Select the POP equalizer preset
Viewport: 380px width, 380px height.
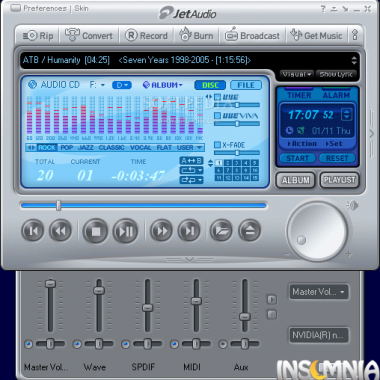tap(67, 147)
